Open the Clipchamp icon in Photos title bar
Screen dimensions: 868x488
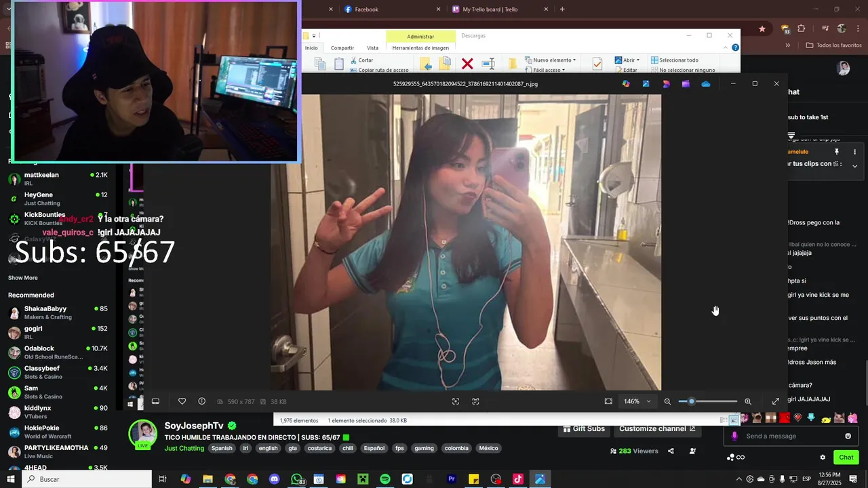point(686,83)
